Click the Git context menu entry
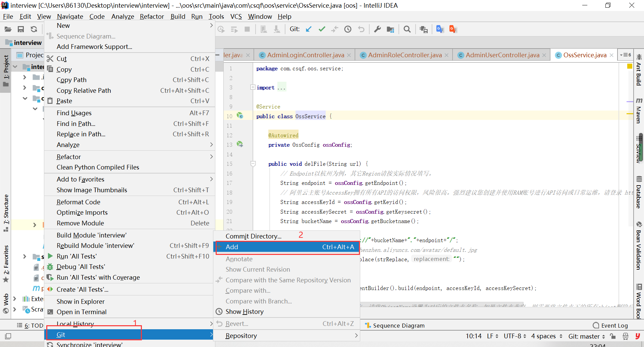This screenshot has width=644, height=347. (129, 335)
